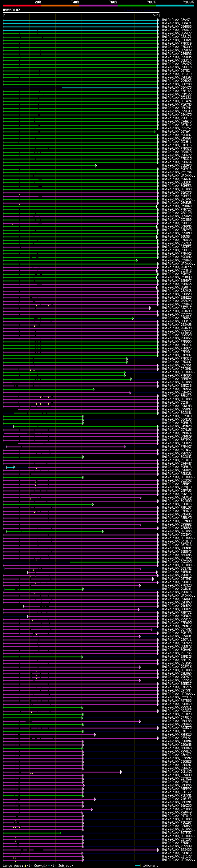Select the UniRef100_Q3EBV1 label
This screenshot has width=197, height=868.
click(x=177, y=40)
